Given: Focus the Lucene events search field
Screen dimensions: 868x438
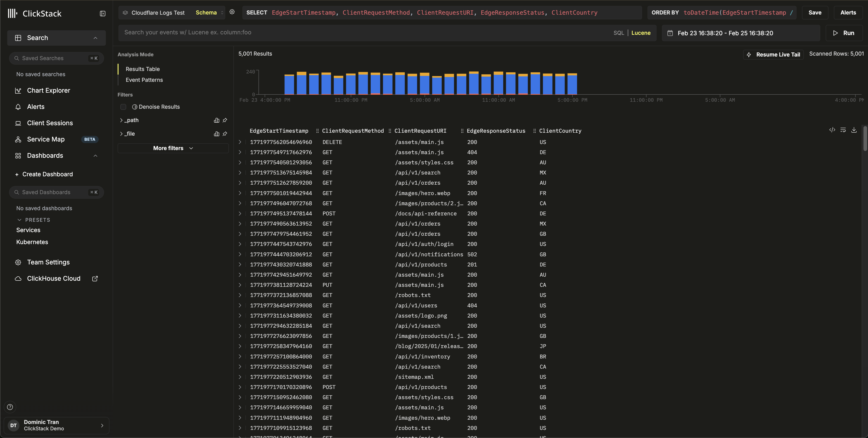Looking at the screenshot, I should click(364, 33).
